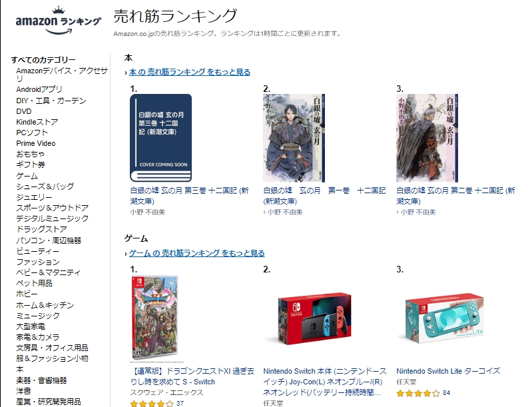Click the Dragon Quest XI star rating

click(152, 404)
